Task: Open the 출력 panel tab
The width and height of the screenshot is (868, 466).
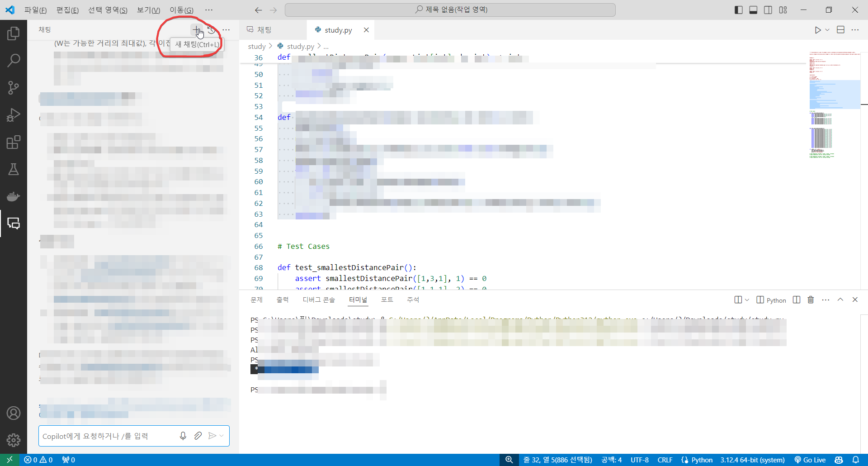Action: coord(283,300)
